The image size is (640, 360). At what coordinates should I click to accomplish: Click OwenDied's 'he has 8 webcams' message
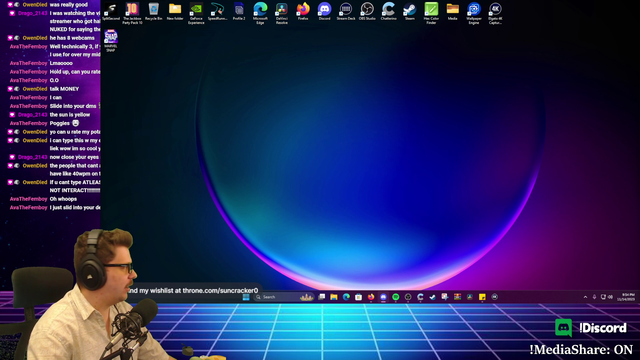[x=72, y=38]
